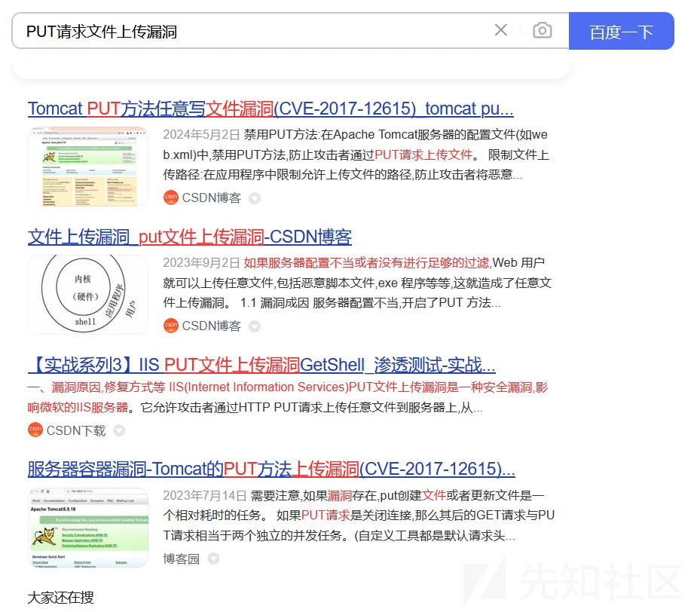Open the 服务器容器漏洞-Tomcat的PUT方法上传漏洞 result
This screenshot has height=612, width=700.
[x=271, y=469]
